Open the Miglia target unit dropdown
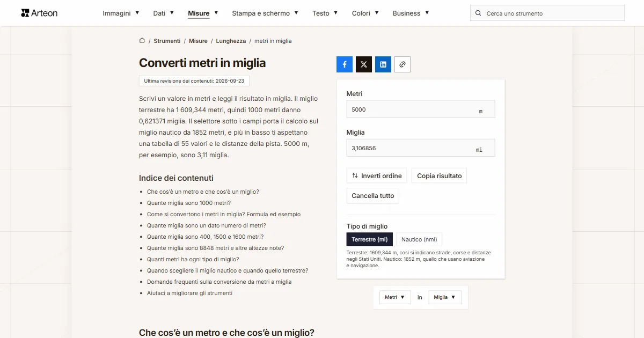 445,297
